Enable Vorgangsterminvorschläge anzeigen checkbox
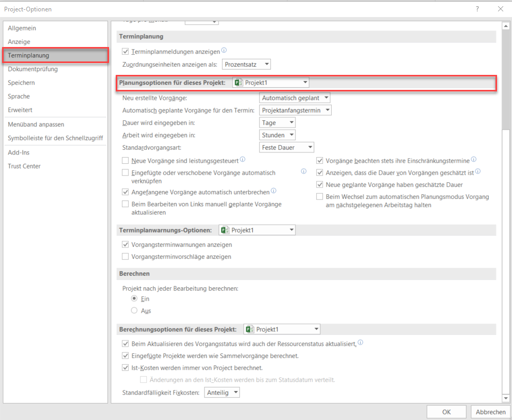The image size is (512, 420). tap(126, 256)
